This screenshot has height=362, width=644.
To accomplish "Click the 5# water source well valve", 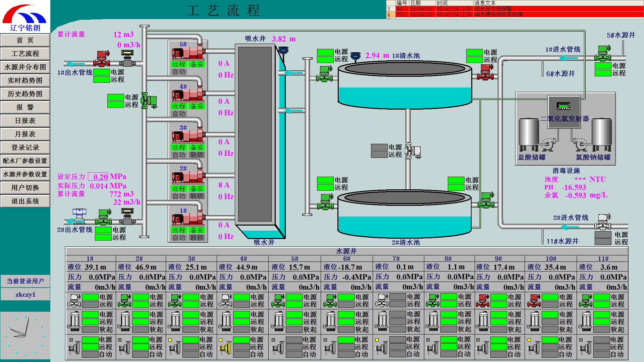I will (603, 54).
